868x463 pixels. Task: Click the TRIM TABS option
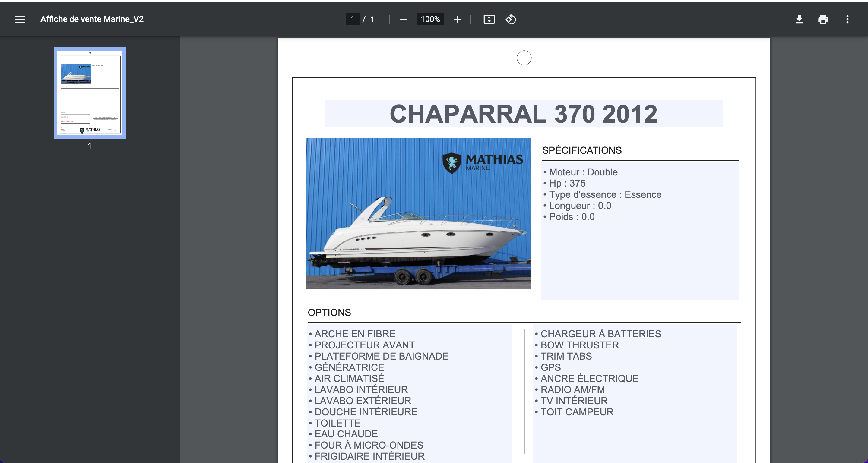[563, 356]
